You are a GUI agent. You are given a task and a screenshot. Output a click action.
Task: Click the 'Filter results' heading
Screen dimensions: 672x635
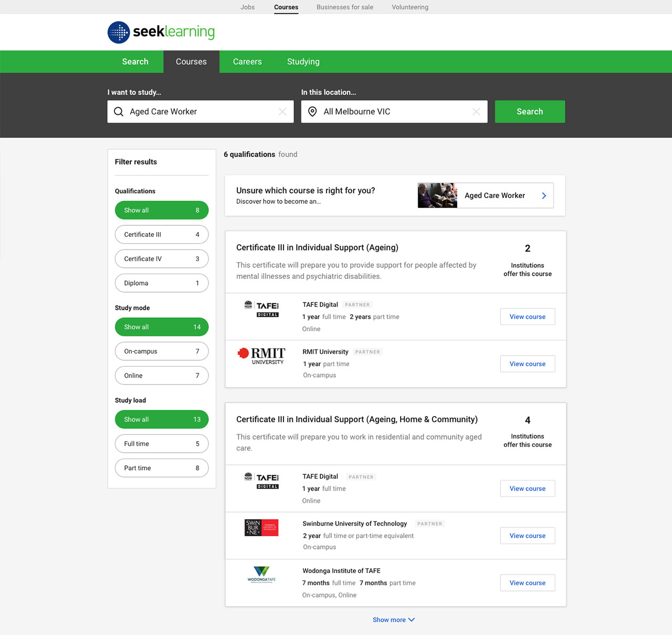click(136, 162)
